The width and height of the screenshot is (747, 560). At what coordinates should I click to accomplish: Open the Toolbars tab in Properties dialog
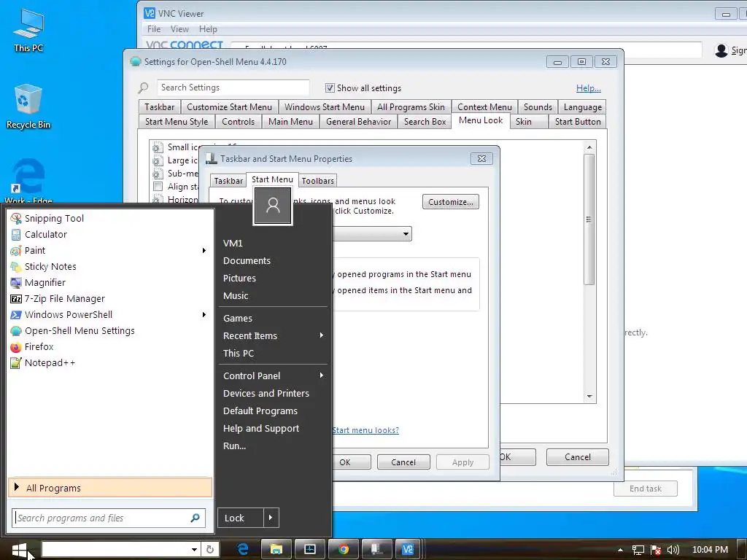(318, 181)
